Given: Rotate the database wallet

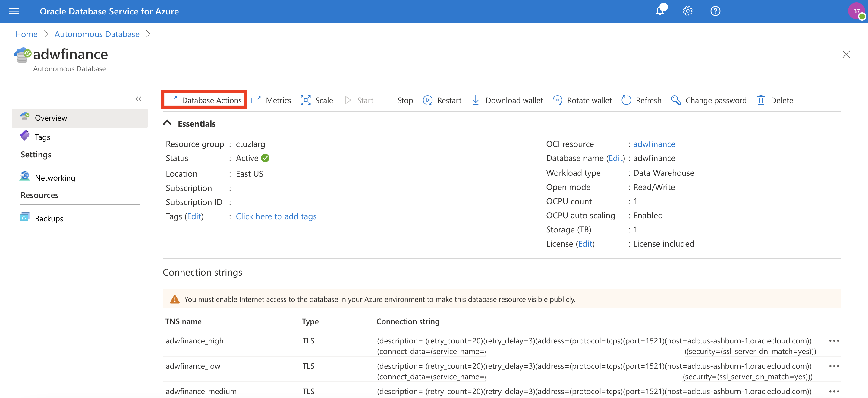Looking at the screenshot, I should pos(582,100).
